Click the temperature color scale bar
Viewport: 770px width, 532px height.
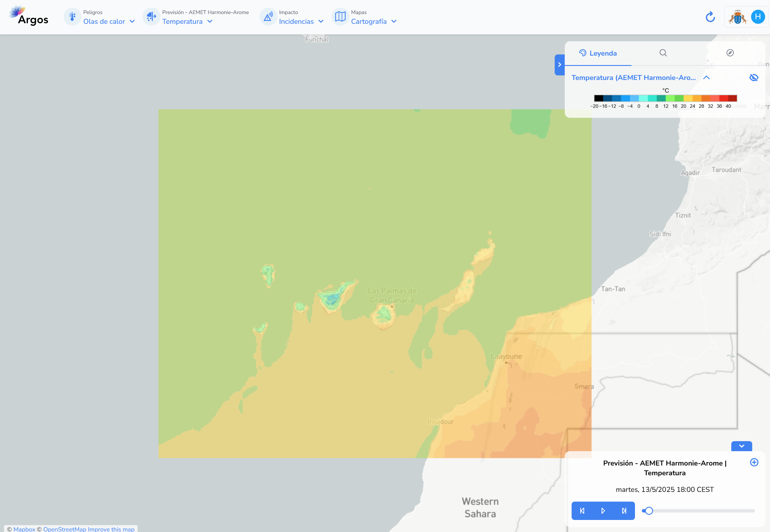(665, 98)
